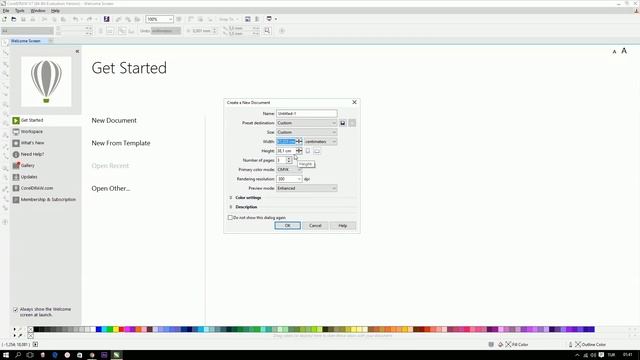Select landscape orientation icon in dialog
The height and width of the screenshot is (360, 640).
(317, 151)
